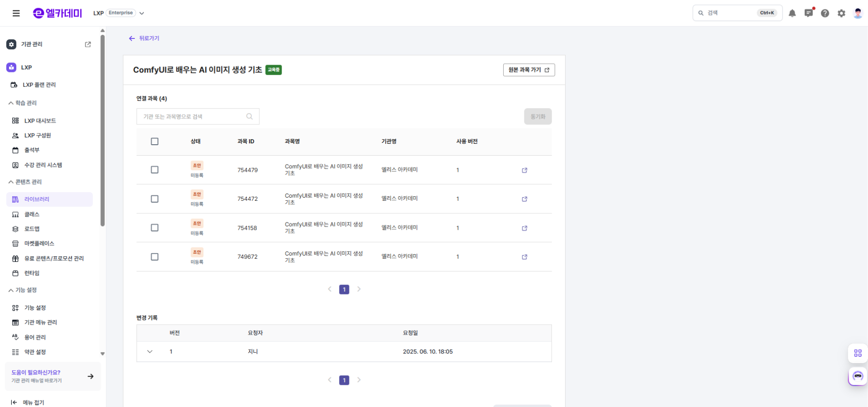This screenshot has width=868, height=407.
Task: Open the messages icon with red dot
Action: [x=809, y=13]
